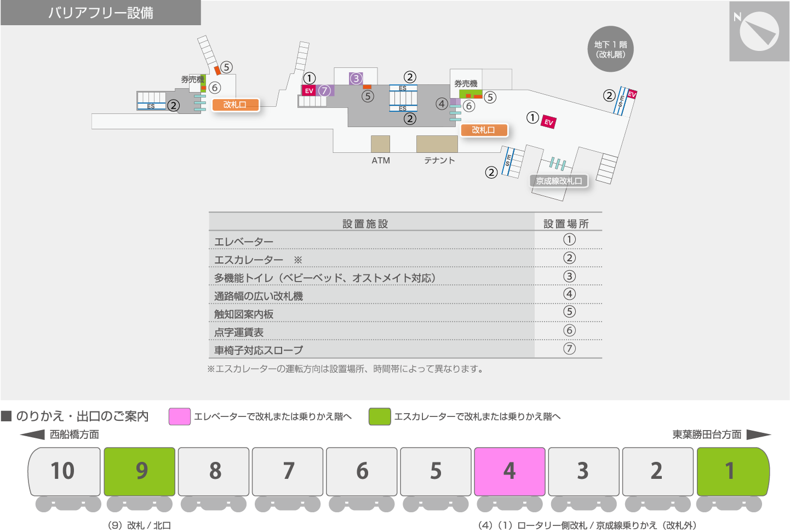
Task: Click train car 8
Action: 214,471
